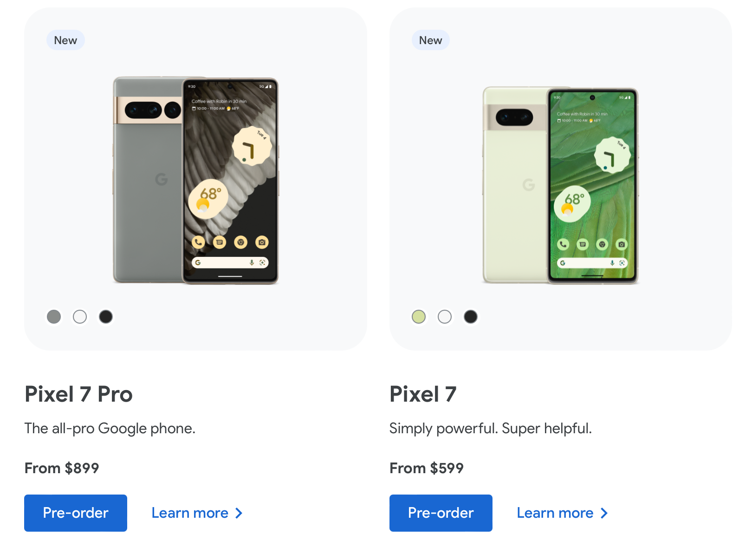752x560 pixels.
Task: Pre-order the Pixel 7
Action: (x=441, y=513)
